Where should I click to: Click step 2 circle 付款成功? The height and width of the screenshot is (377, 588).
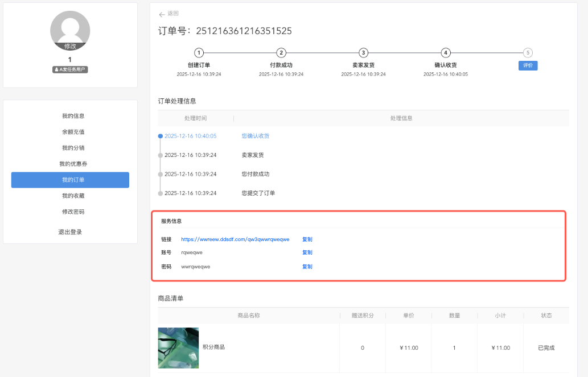(281, 52)
